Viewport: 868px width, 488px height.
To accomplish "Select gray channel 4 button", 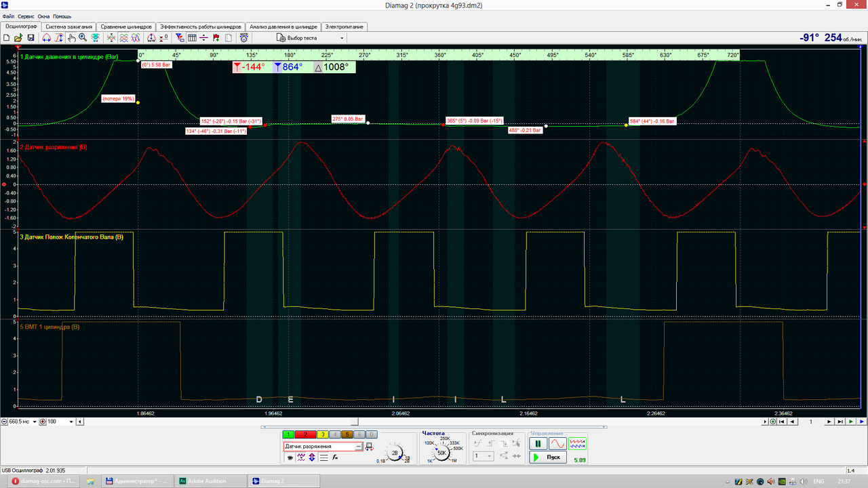I will coord(335,434).
